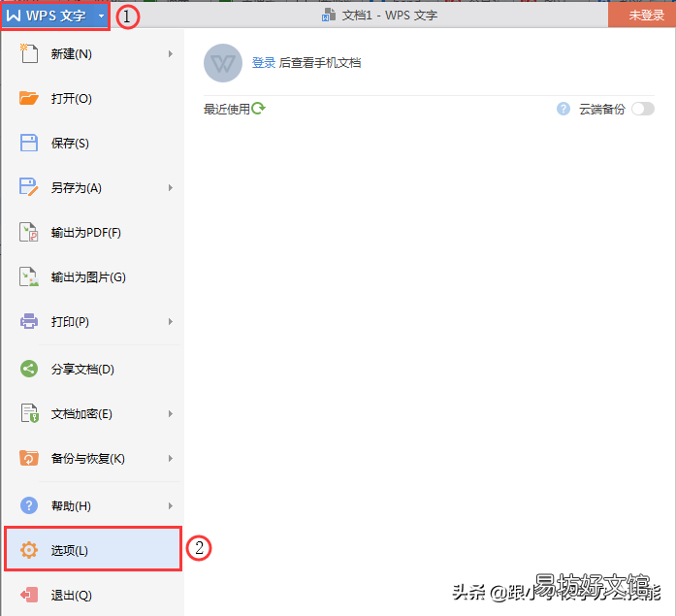Click the blue help question mark icon
The width and height of the screenshot is (676, 616).
point(29,505)
